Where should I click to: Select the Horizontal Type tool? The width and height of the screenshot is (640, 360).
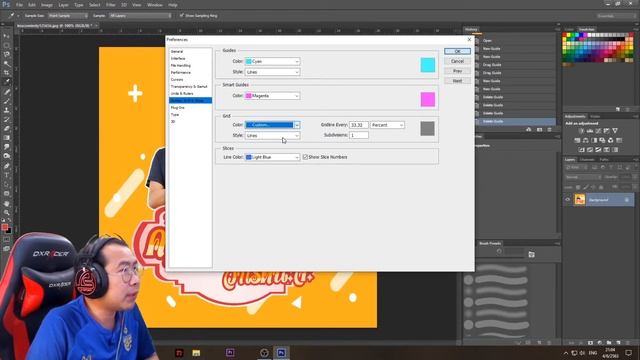click(x=7, y=175)
